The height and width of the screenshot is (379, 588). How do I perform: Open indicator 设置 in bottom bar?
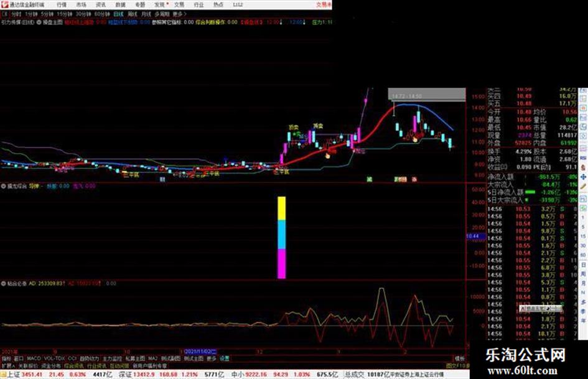pos(224,358)
